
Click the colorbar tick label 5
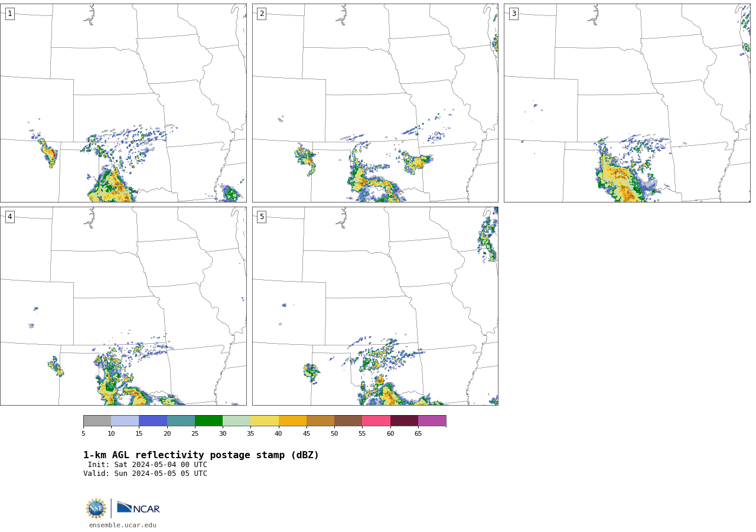coord(83,434)
